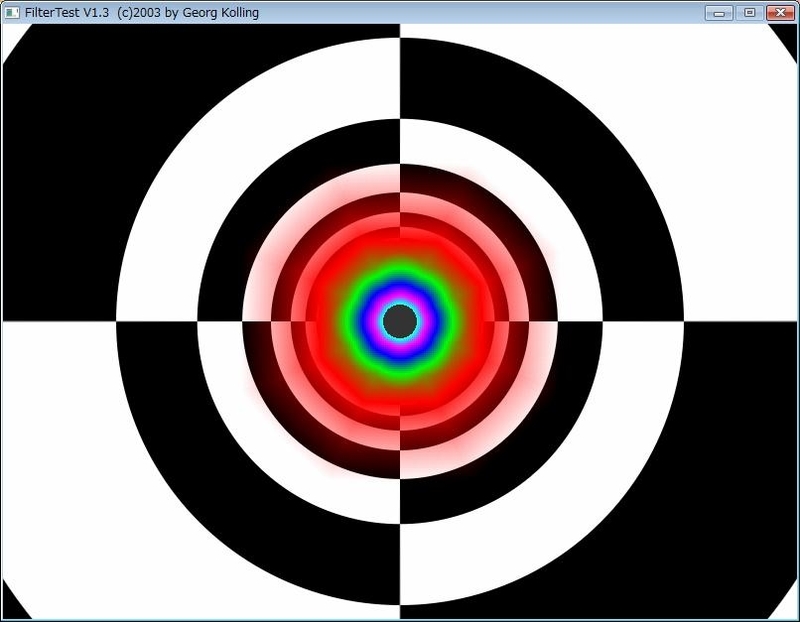Minimize the FilterTest window
This screenshot has height=622, width=800.
pyautogui.click(x=719, y=13)
